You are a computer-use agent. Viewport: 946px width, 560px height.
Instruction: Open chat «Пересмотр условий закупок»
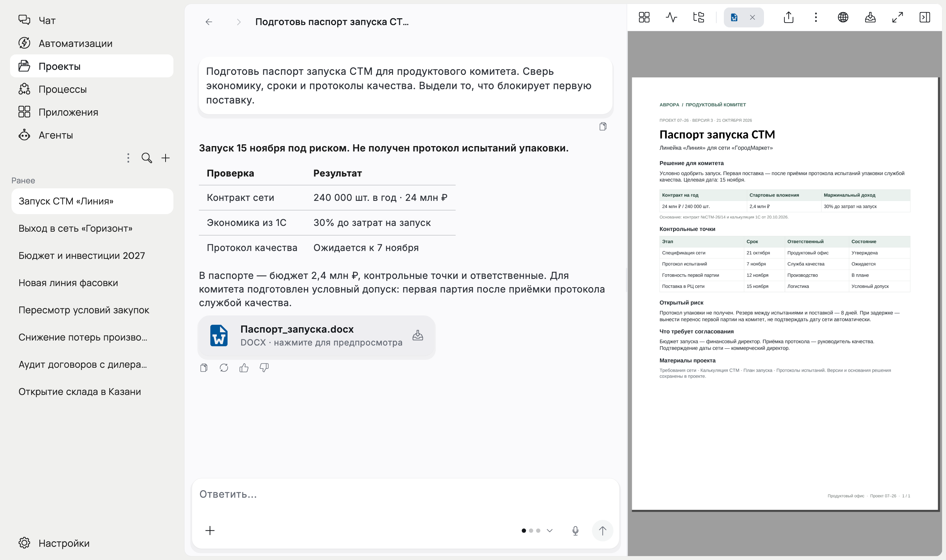(x=92, y=310)
